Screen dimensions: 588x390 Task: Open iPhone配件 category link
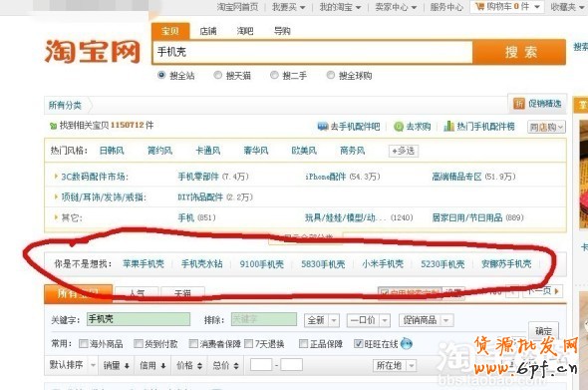point(326,177)
